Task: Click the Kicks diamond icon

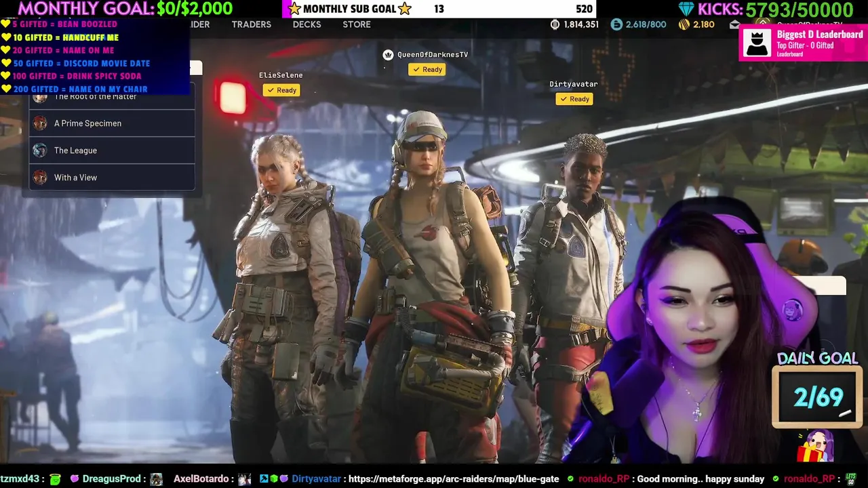Action: pos(686,9)
